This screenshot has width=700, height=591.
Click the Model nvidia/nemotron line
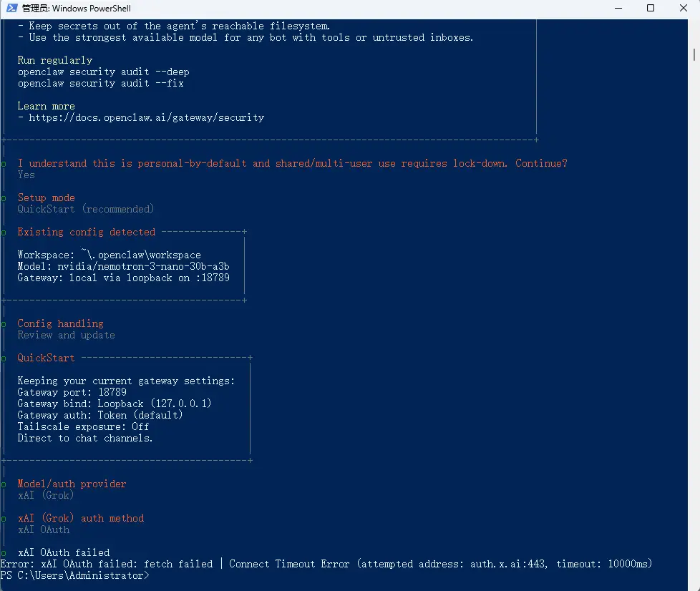pyautogui.click(x=123, y=266)
